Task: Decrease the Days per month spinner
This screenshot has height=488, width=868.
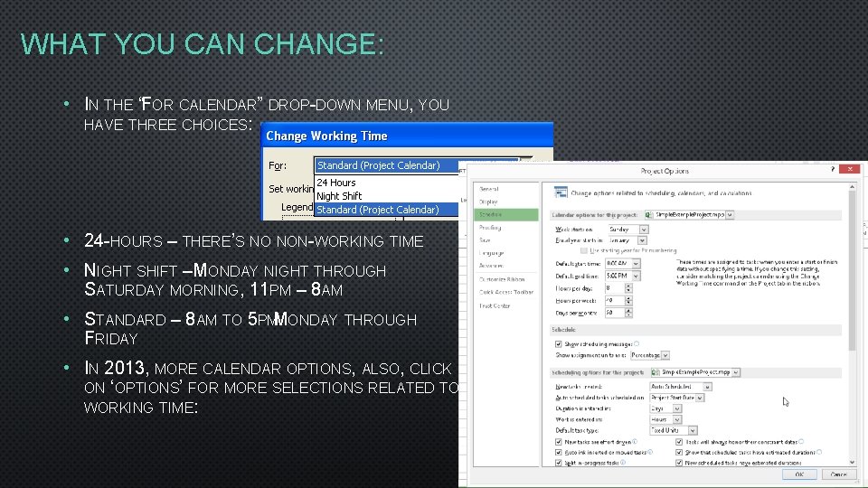Action: [628, 314]
